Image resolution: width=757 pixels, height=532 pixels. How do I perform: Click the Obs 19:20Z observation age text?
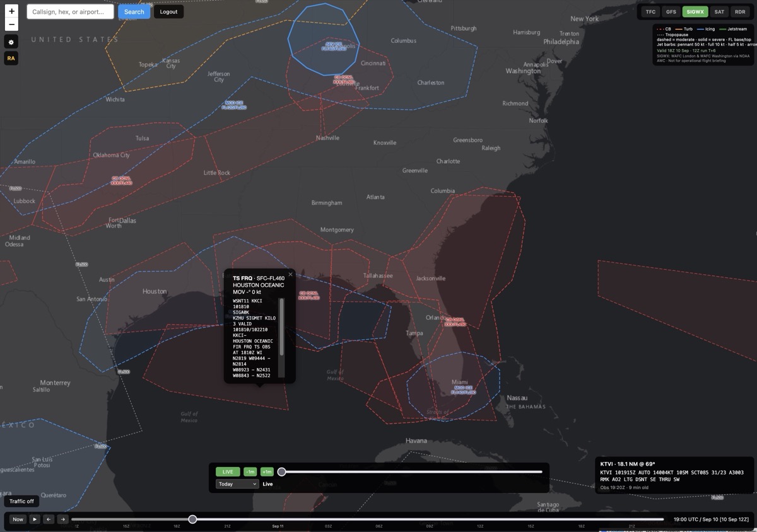[x=625, y=488]
